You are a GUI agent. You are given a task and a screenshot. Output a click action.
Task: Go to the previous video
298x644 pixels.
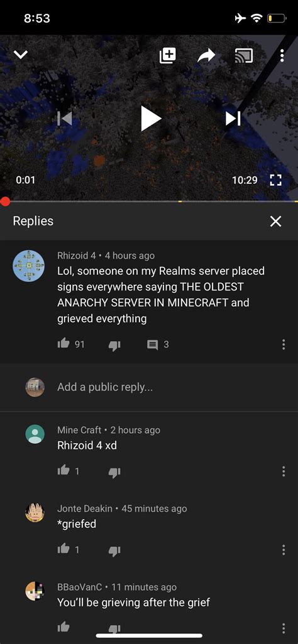[65, 119]
